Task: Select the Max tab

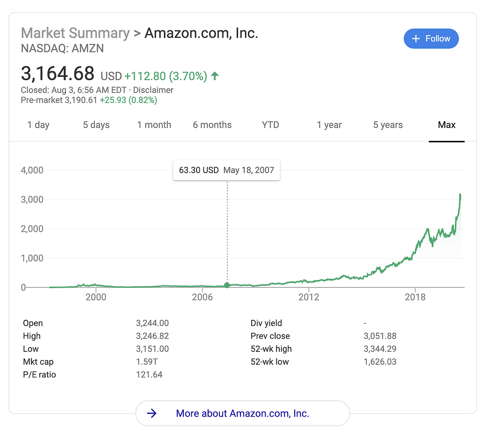Action: point(447,125)
